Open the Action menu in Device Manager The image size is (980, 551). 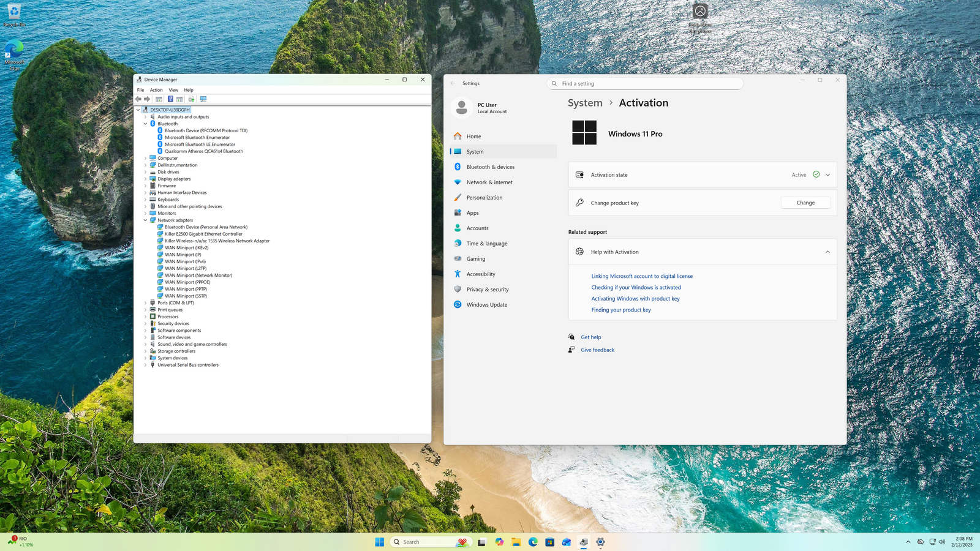[x=156, y=90]
